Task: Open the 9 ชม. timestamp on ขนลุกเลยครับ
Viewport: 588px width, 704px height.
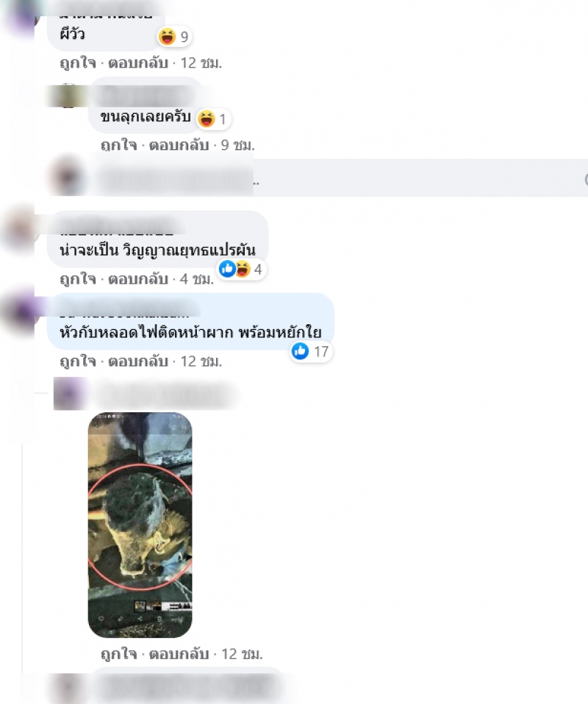Action: (x=237, y=145)
